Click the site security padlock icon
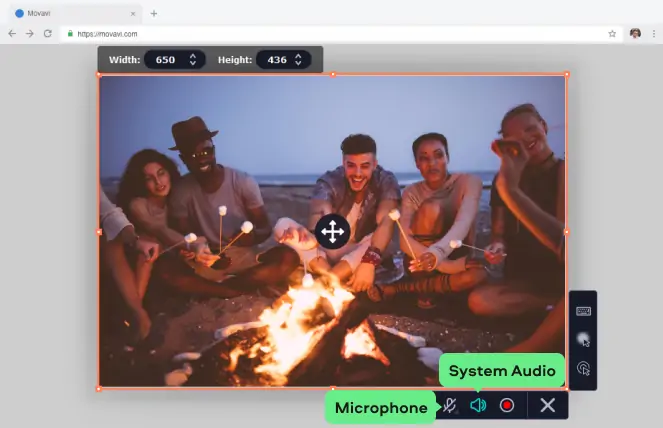This screenshot has height=428, width=663. click(70, 33)
